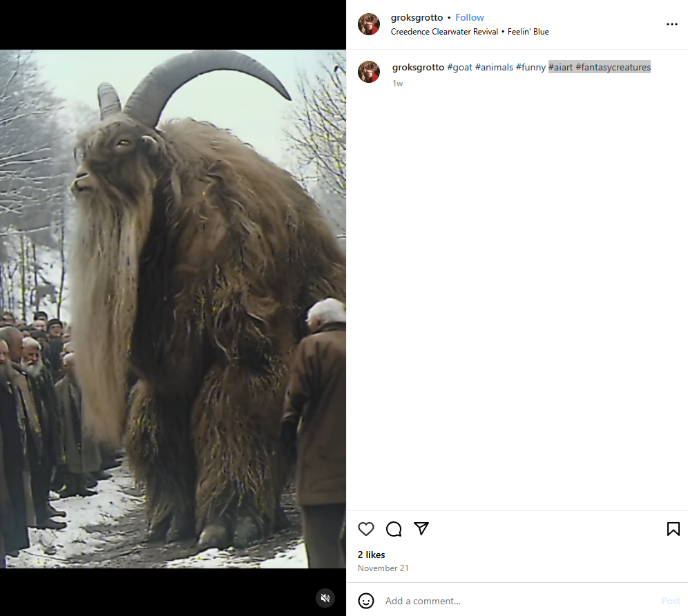Save the post with bookmark icon

pyautogui.click(x=673, y=529)
